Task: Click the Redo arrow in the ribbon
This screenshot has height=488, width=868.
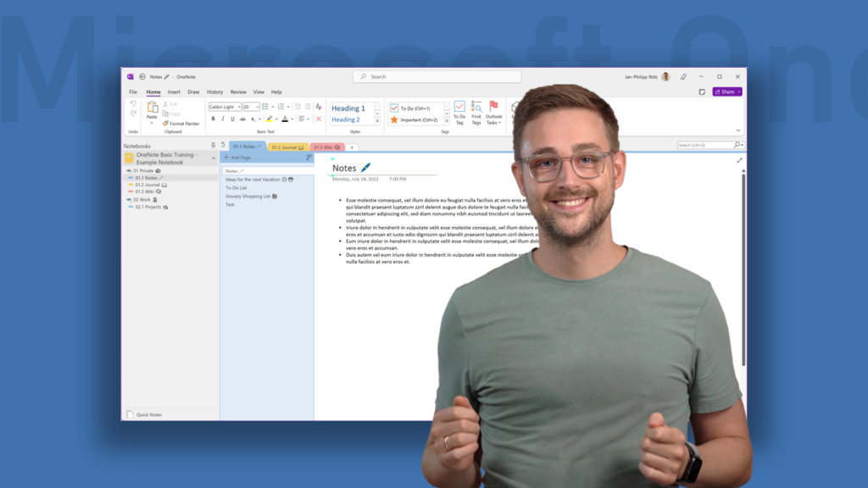Action: pos(133,114)
